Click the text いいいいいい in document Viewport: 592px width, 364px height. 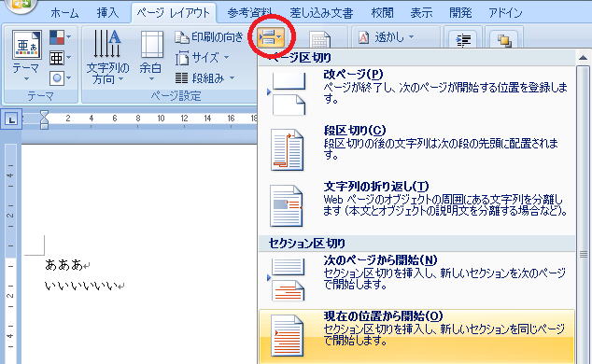(x=81, y=286)
